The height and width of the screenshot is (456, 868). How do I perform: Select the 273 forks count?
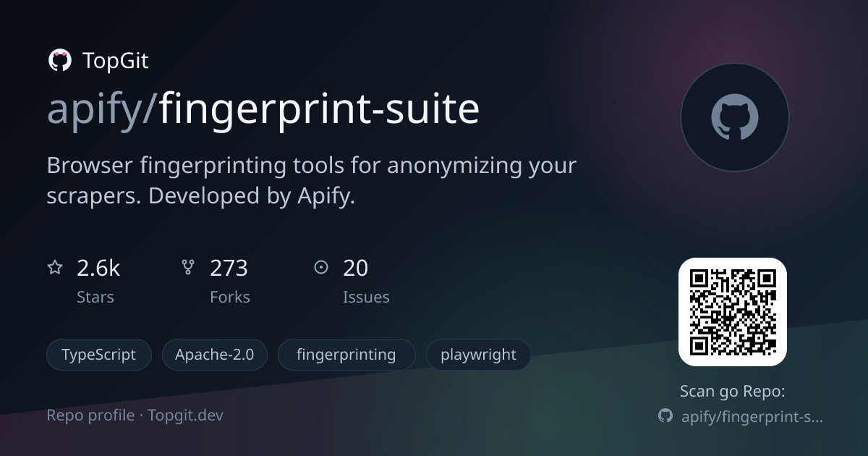229,269
